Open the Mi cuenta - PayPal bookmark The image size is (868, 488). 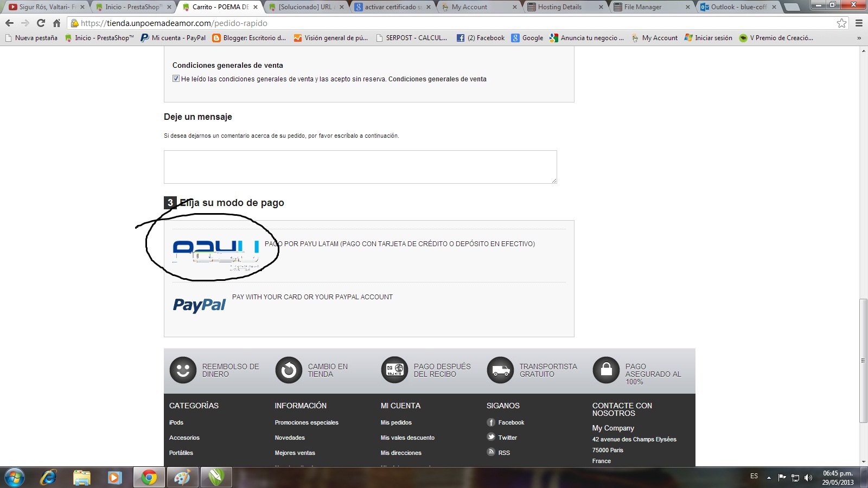(174, 38)
